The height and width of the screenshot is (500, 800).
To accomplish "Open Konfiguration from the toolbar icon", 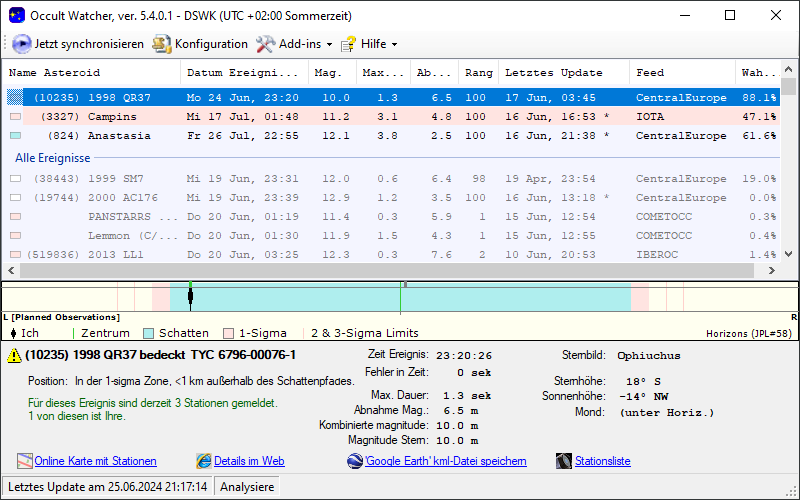I will pyautogui.click(x=162, y=44).
